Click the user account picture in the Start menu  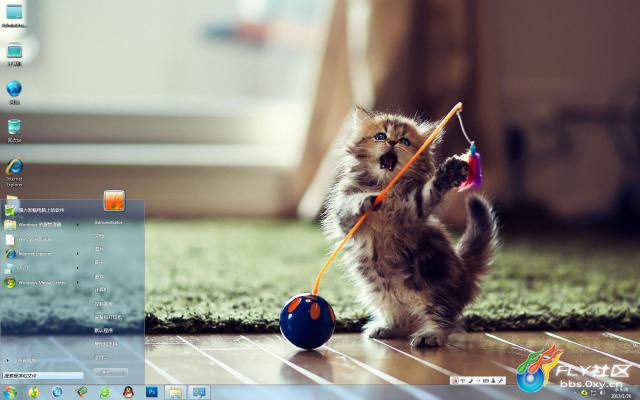(114, 200)
